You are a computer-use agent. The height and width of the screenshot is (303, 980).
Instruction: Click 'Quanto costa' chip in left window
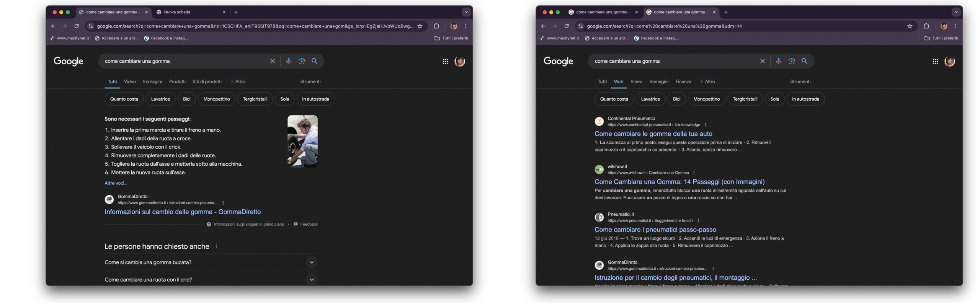pos(124,99)
